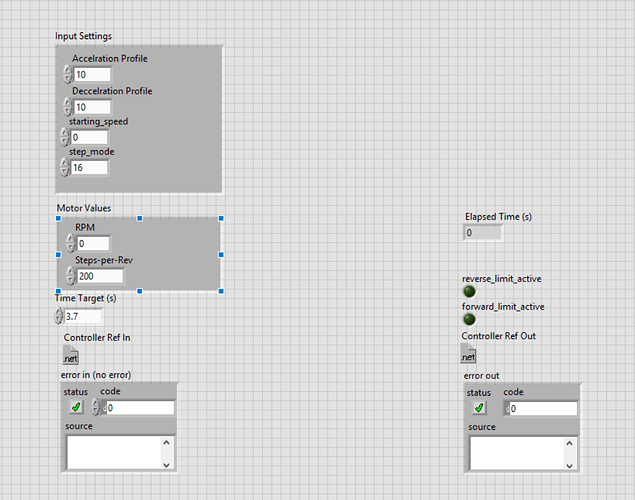Click the error in source scrollbar down arrow
Screen dimensions: 635x500
(167, 464)
